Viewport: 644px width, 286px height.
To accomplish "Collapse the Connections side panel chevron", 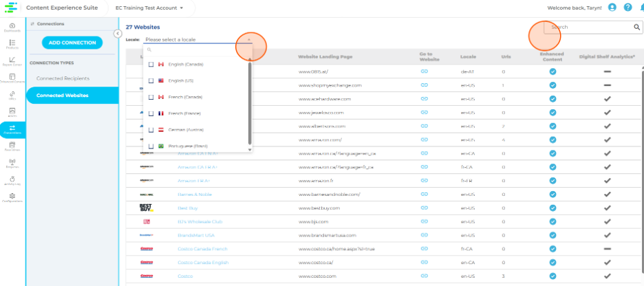I will point(118,34).
